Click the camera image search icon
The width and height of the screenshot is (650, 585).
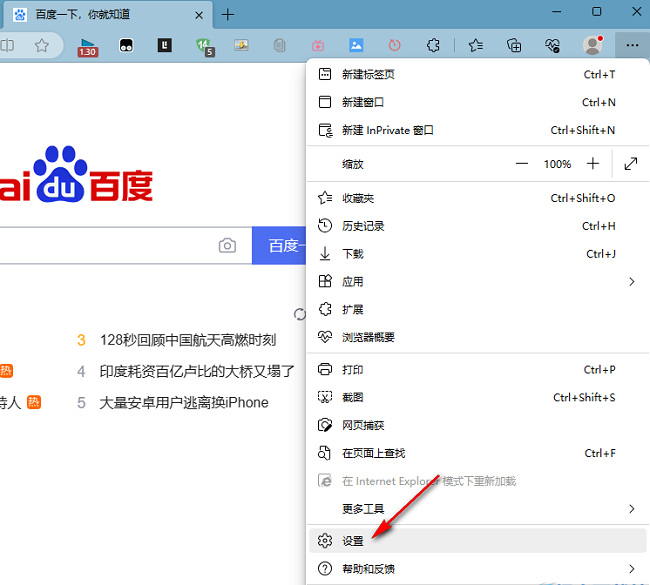coord(227,245)
